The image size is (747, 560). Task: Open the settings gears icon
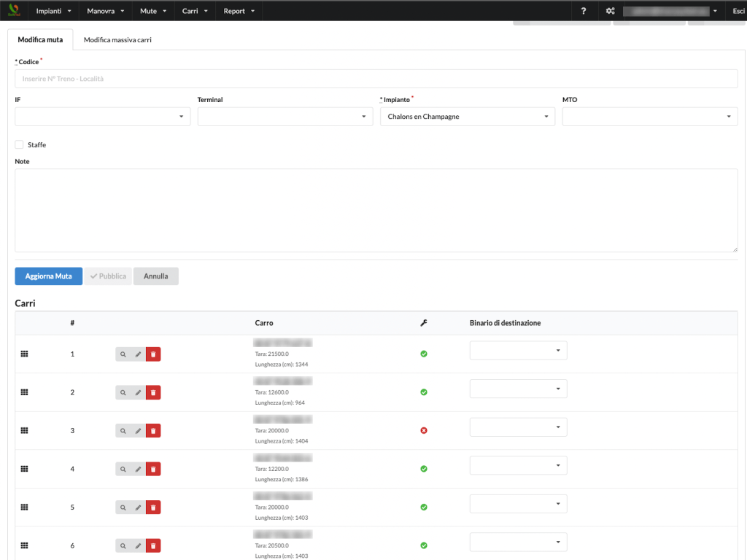pyautogui.click(x=610, y=11)
